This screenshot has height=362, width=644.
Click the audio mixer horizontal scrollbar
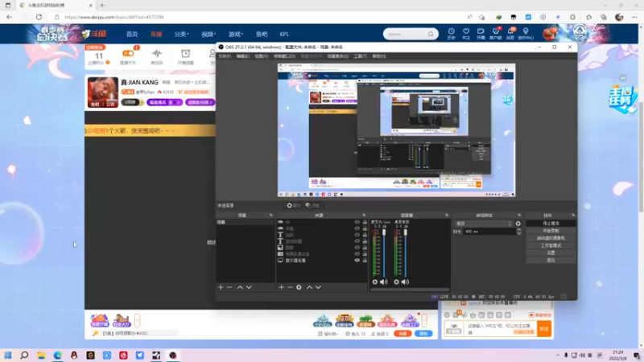(x=410, y=290)
